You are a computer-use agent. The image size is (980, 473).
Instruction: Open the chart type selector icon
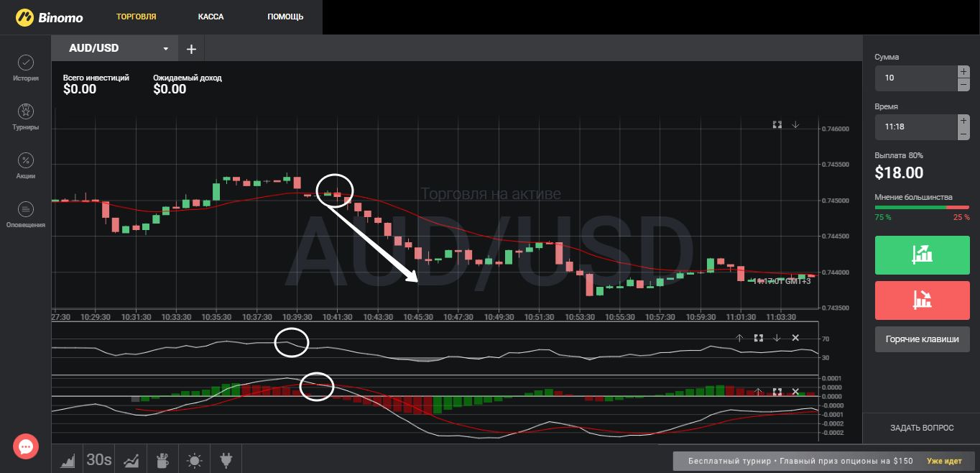click(67, 459)
